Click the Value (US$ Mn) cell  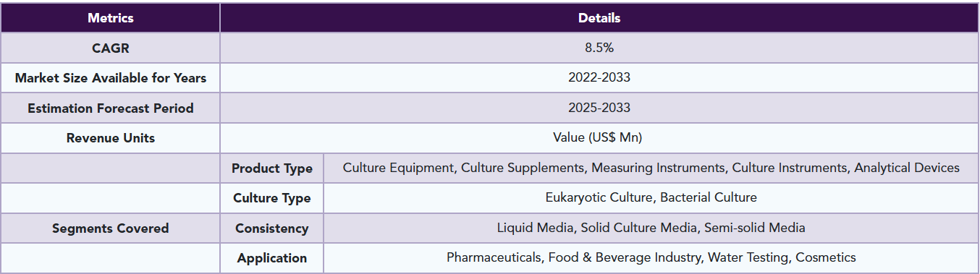[x=599, y=138]
